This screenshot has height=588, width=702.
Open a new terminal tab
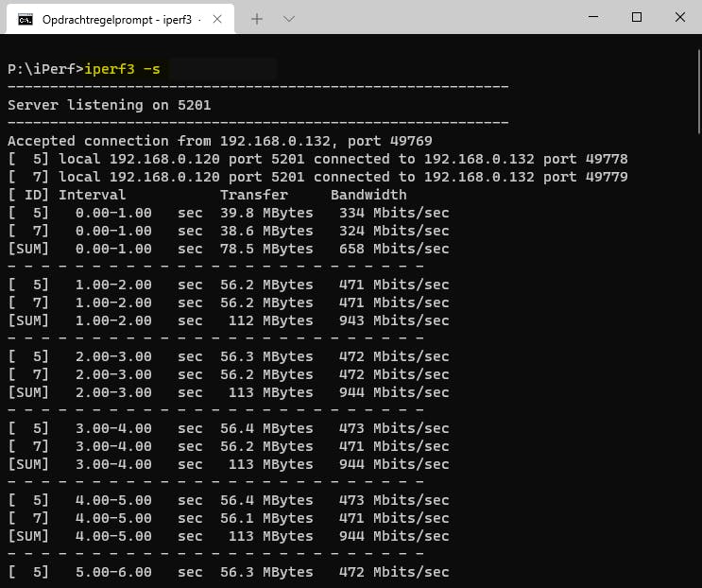[x=257, y=19]
